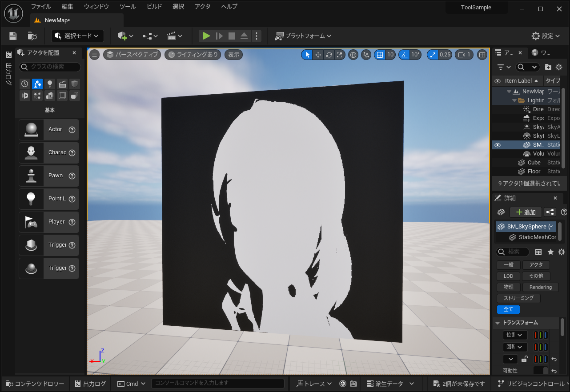
Task: Click the viewport options hamburger menu
Action: click(94, 55)
